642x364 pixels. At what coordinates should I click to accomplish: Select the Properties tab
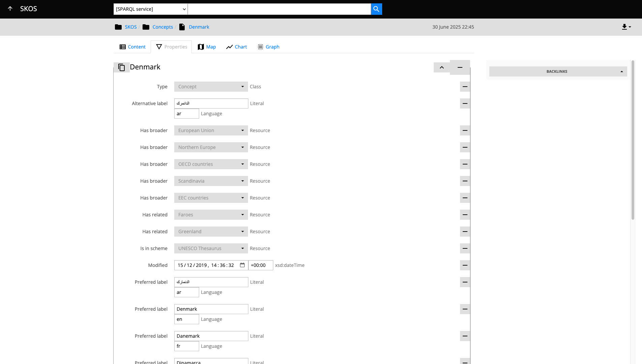coord(172,47)
